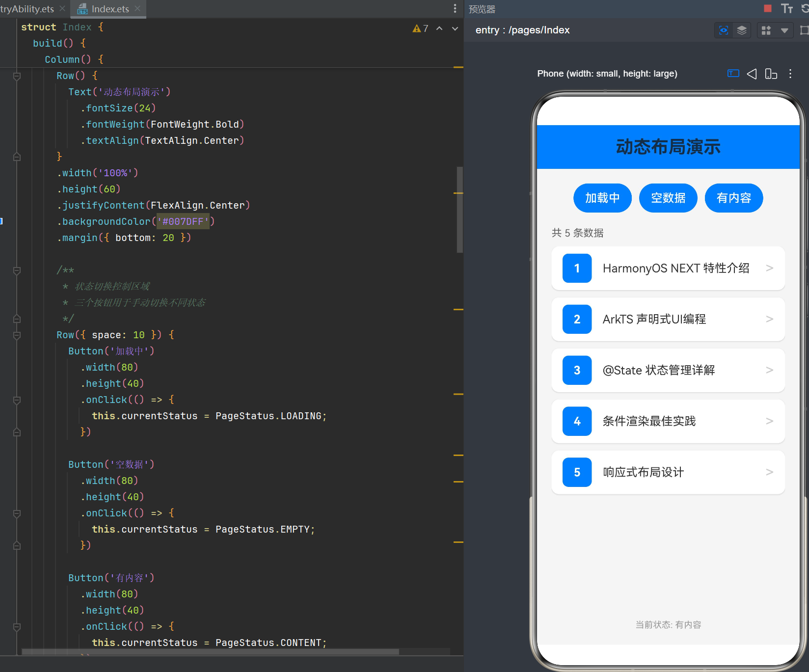Switch to the EntryAbility.ets tab
The image size is (809, 672).
coord(27,9)
